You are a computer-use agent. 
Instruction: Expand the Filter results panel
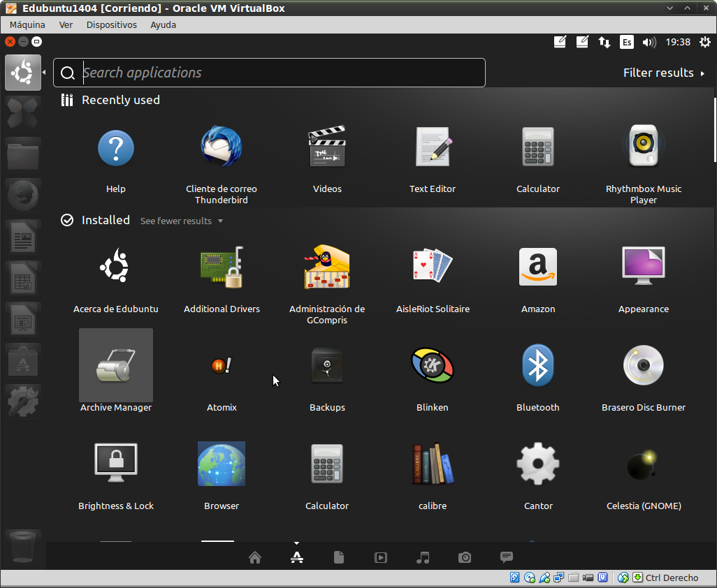point(663,73)
